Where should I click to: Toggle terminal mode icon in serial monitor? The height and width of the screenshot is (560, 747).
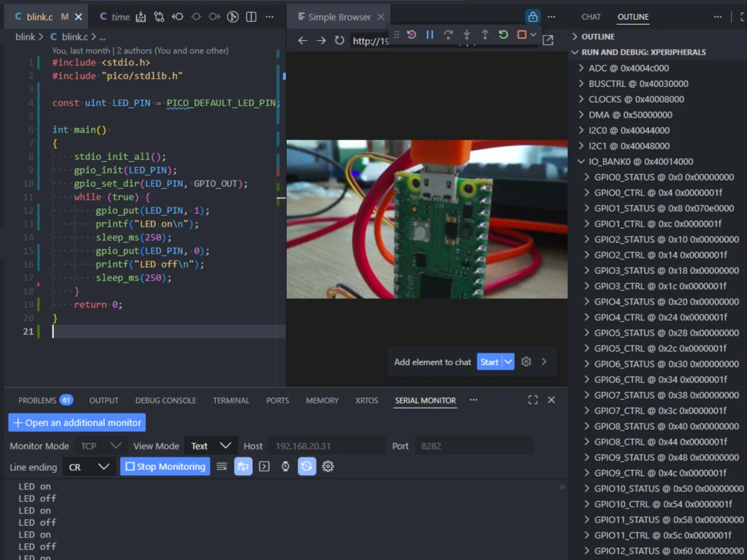click(264, 467)
